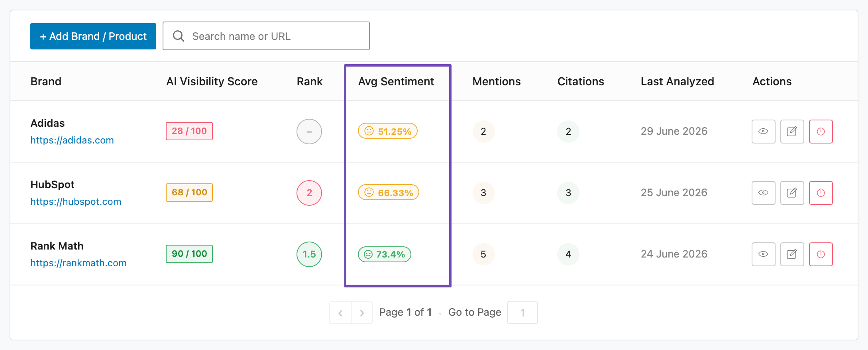Click the Rank column header
The height and width of the screenshot is (350, 868).
(310, 81)
